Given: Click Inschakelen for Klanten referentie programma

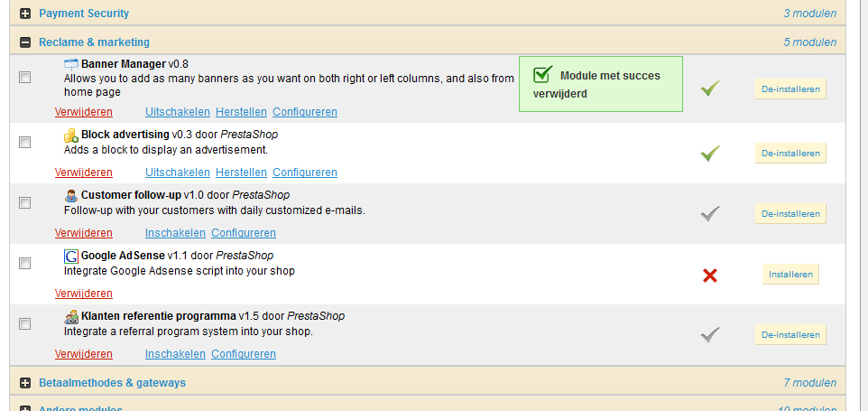Looking at the screenshot, I should click(x=175, y=354).
